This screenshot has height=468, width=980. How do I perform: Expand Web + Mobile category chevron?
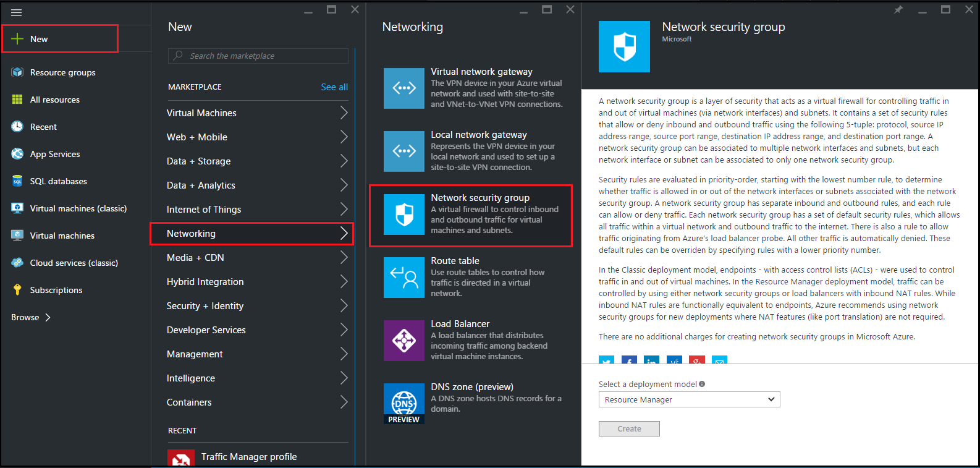coord(344,137)
